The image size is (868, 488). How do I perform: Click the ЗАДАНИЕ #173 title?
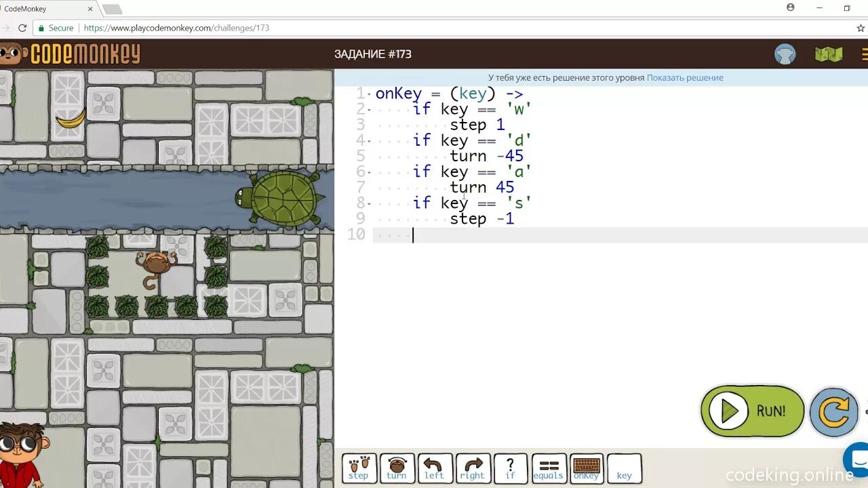(373, 54)
